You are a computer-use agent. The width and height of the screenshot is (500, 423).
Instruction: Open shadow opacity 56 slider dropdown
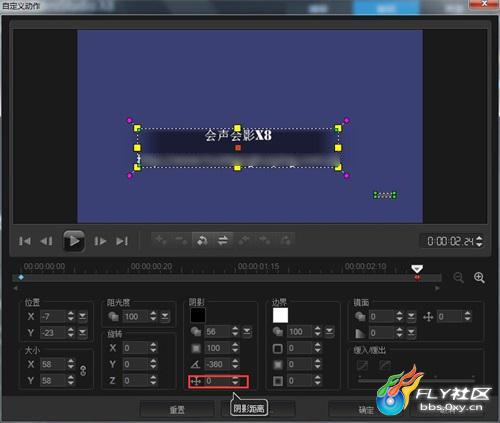(247, 332)
